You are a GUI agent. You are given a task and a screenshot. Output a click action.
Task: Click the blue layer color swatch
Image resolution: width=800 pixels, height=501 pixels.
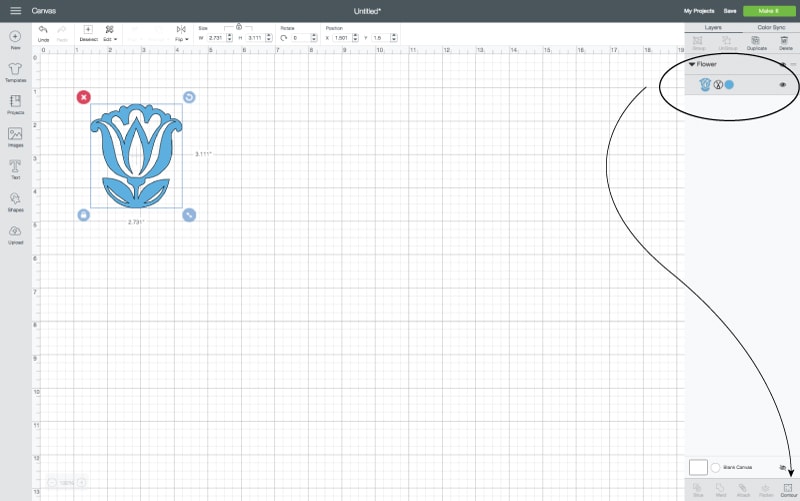click(x=729, y=85)
